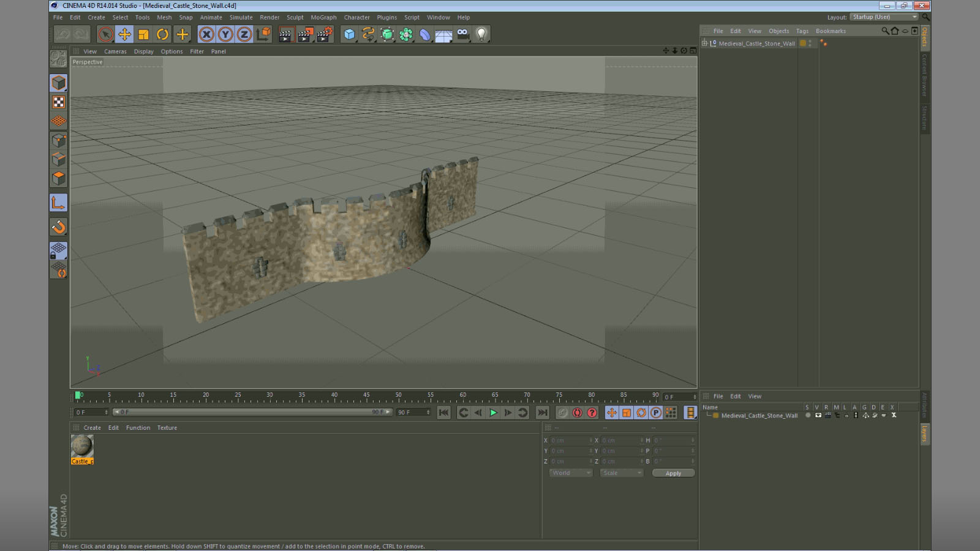Render to Picture Viewer icon

(x=305, y=34)
